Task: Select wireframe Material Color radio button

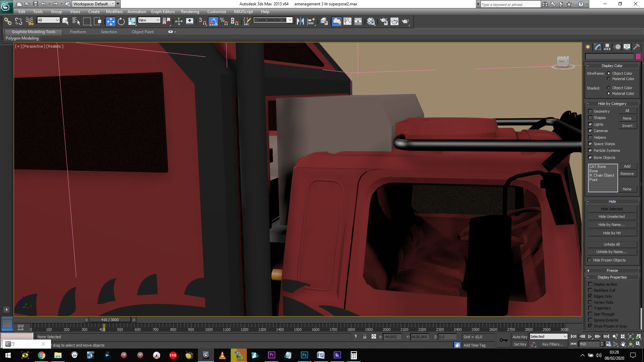Action: [608, 79]
